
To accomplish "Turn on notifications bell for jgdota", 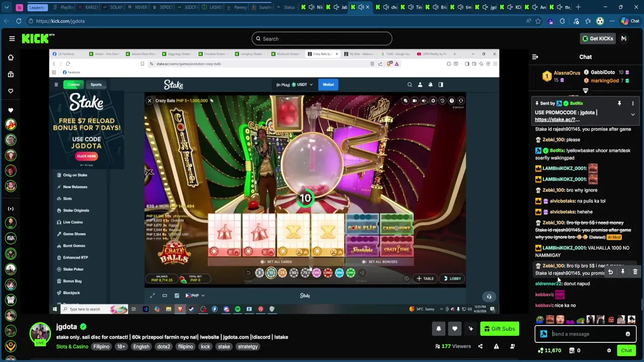I will [438, 329].
